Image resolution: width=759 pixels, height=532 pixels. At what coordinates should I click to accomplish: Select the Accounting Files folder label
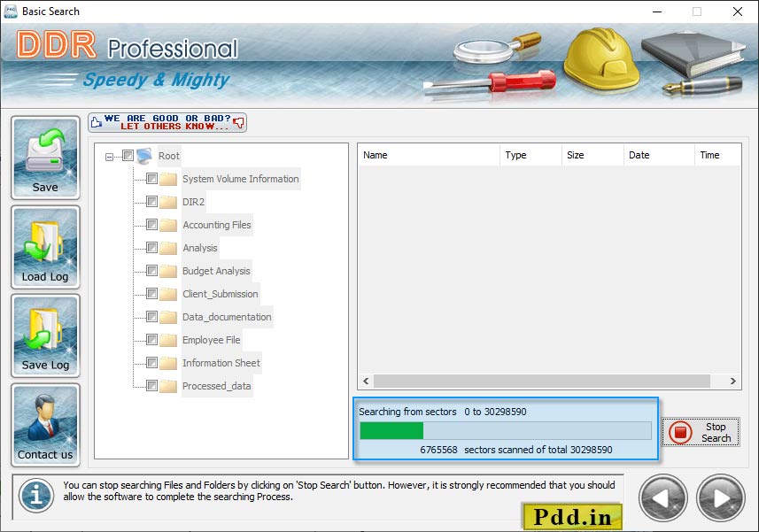217,225
